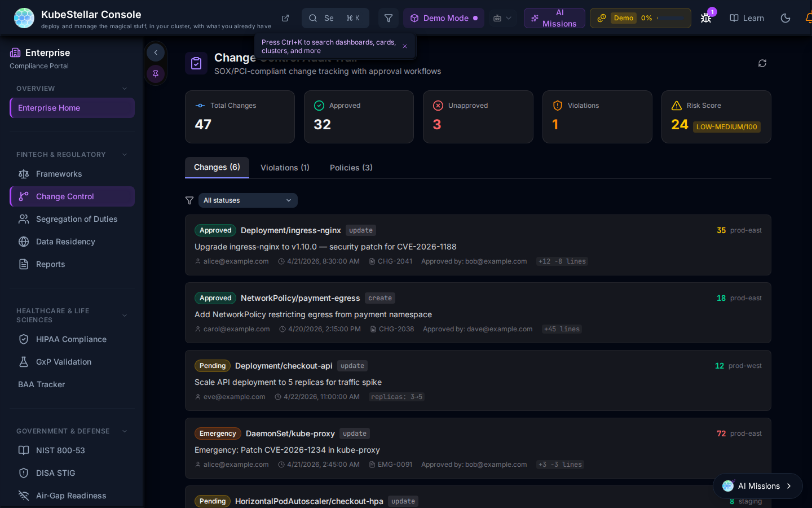Image resolution: width=812 pixels, height=508 pixels.
Task: Click the KubeStellar logo icon
Action: [x=24, y=18]
